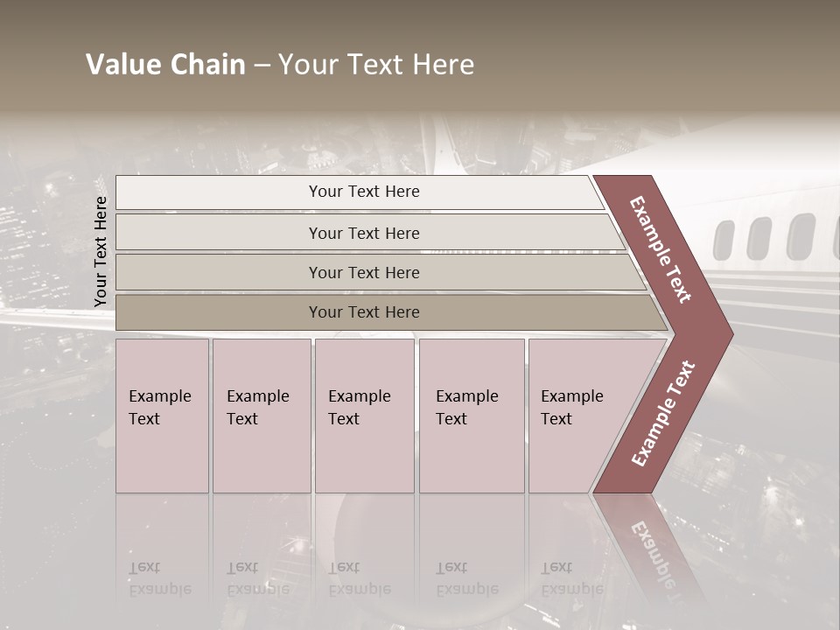840x630 pixels.
Task: Click the "Value Chain" bold title text
Action: click(165, 64)
